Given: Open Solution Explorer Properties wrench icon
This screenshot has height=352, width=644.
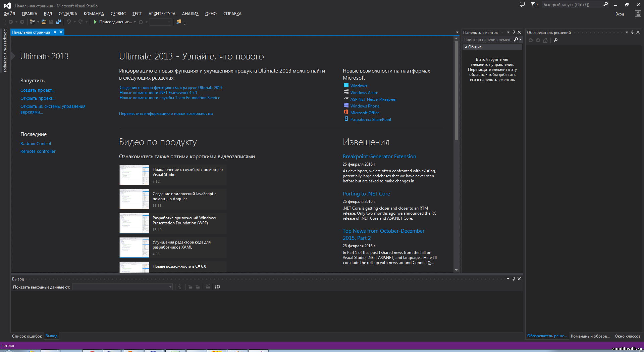Looking at the screenshot, I should 555,40.
